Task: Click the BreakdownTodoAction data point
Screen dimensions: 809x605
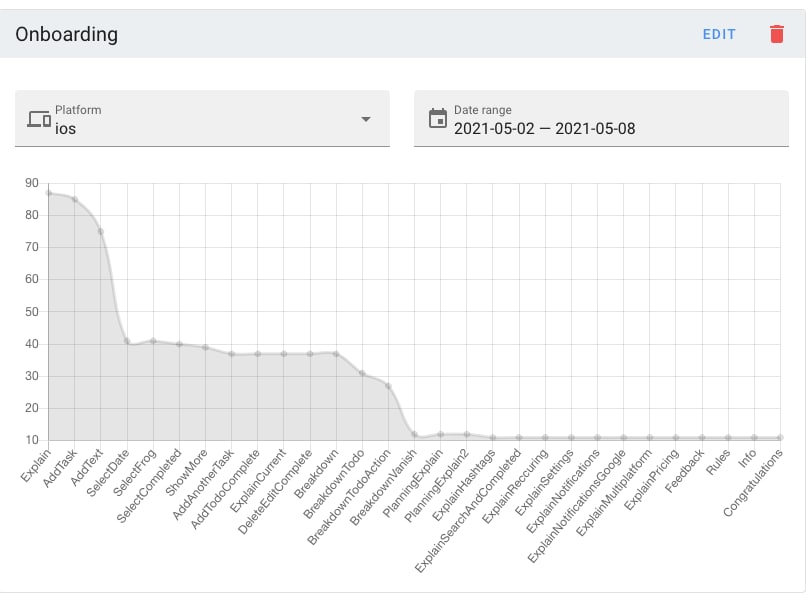Action: point(389,386)
